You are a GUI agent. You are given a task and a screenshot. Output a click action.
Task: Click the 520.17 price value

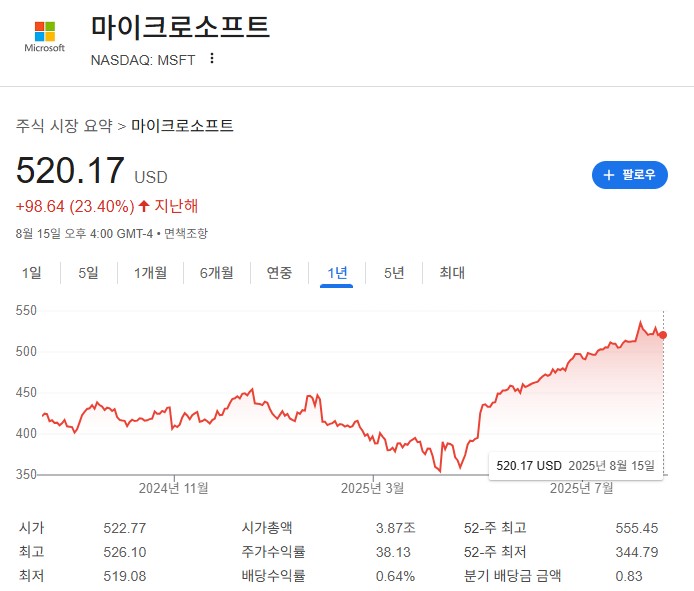(x=70, y=170)
